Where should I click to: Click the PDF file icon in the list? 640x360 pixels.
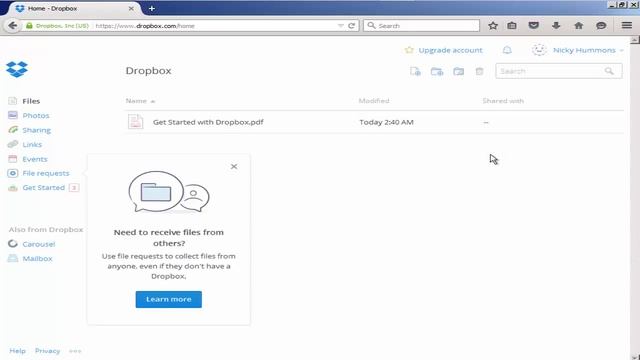(136, 122)
